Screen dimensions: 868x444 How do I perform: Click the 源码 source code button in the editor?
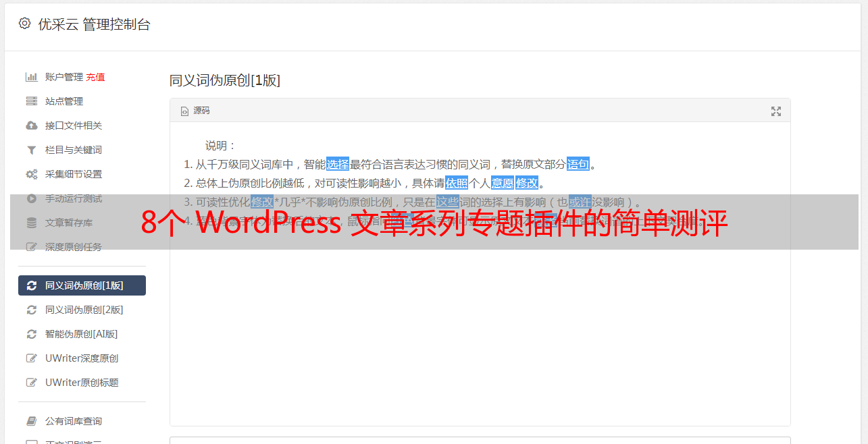[195, 111]
